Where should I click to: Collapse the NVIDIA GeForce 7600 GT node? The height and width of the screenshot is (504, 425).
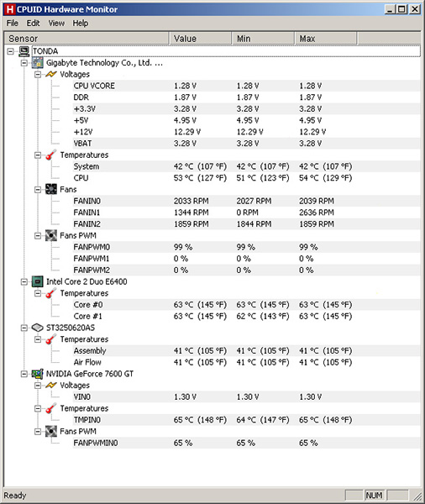(x=24, y=374)
